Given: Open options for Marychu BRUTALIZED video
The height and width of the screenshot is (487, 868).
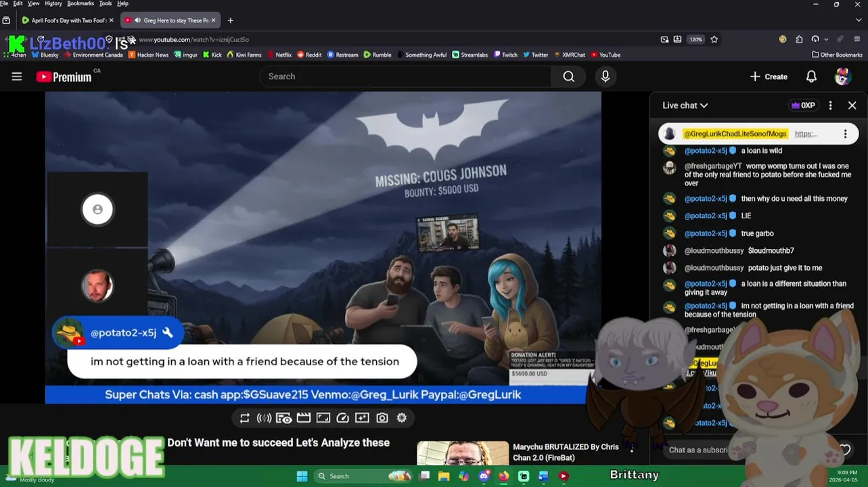Looking at the screenshot, I should tap(632, 448).
